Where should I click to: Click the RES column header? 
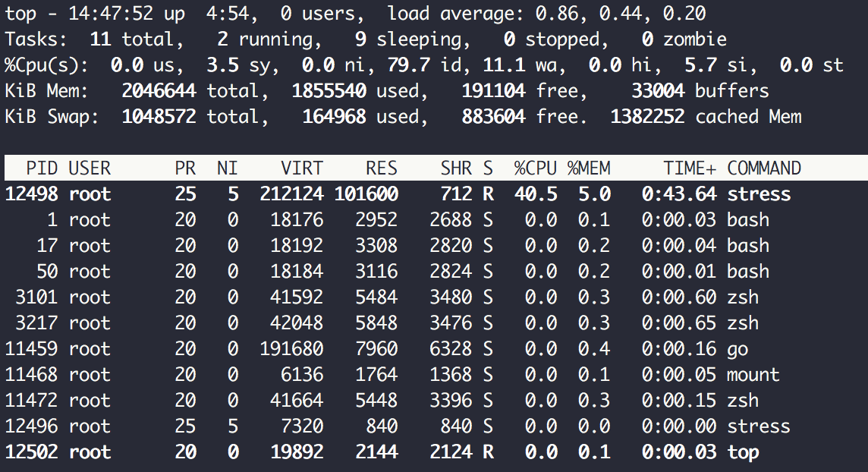click(x=382, y=168)
